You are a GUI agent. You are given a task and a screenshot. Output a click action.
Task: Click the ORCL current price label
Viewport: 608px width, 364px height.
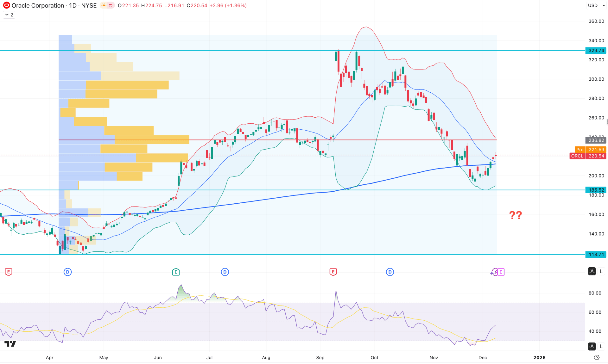(x=588, y=156)
